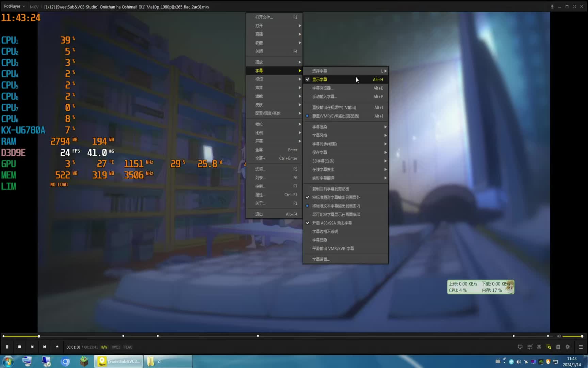
Task: Pause playback with the pause button
Action: point(7,347)
